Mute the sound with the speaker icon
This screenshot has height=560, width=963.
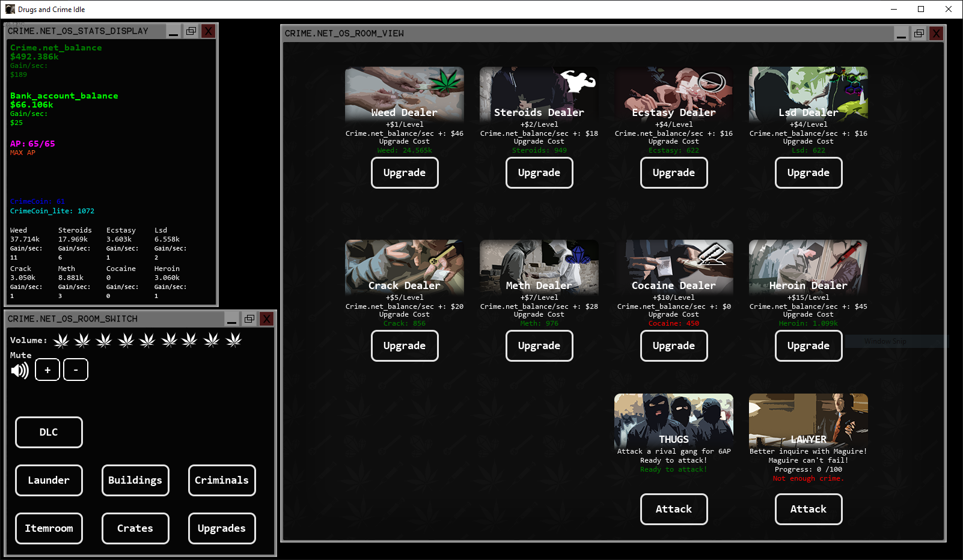20,370
